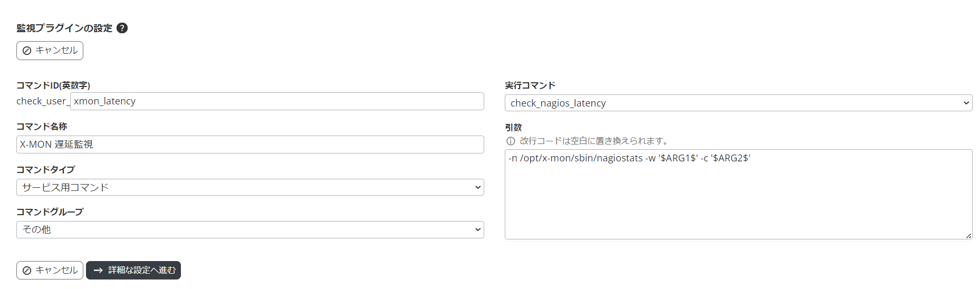Click the slash-circle icon in bottom キャンセル button
The image size is (980, 289).
(x=27, y=271)
